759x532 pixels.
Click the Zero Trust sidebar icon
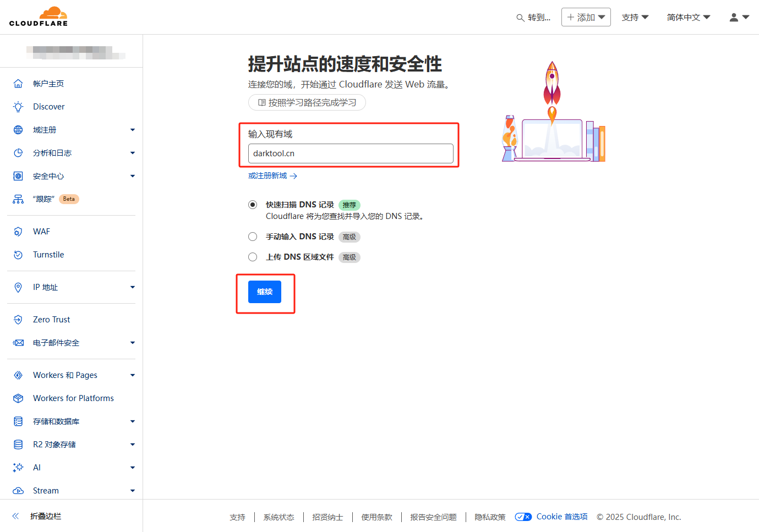(x=18, y=320)
